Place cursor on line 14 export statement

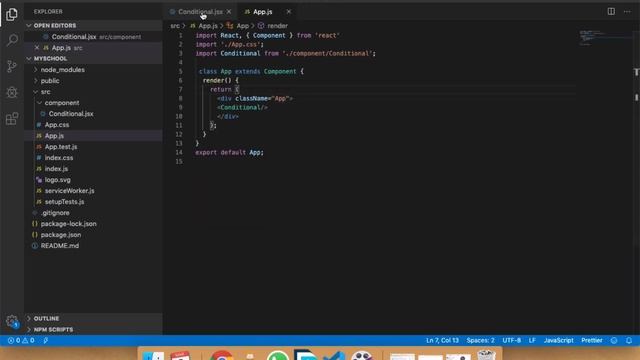[229, 152]
